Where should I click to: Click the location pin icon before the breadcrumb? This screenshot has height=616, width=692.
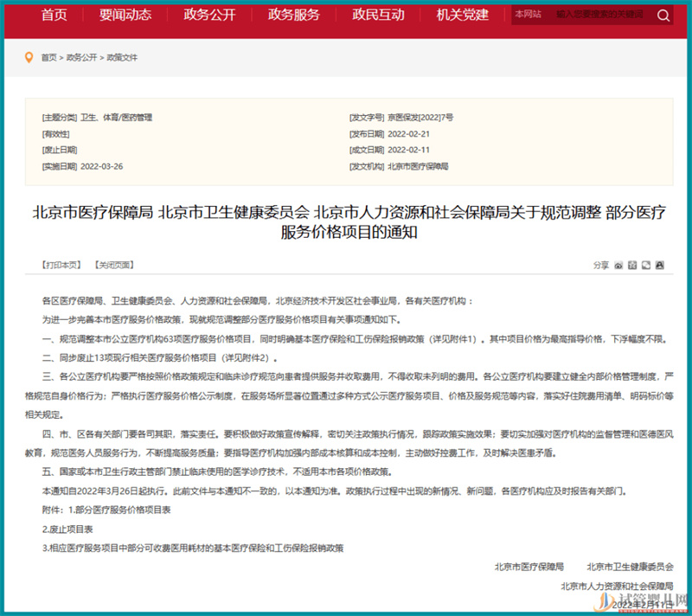pos(30,59)
